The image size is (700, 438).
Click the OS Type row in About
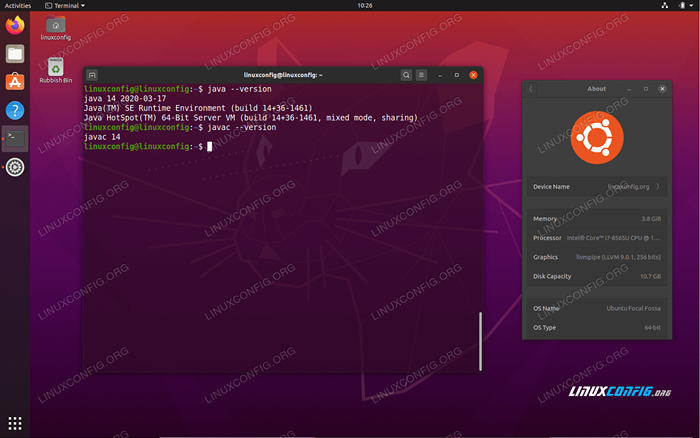click(x=597, y=328)
